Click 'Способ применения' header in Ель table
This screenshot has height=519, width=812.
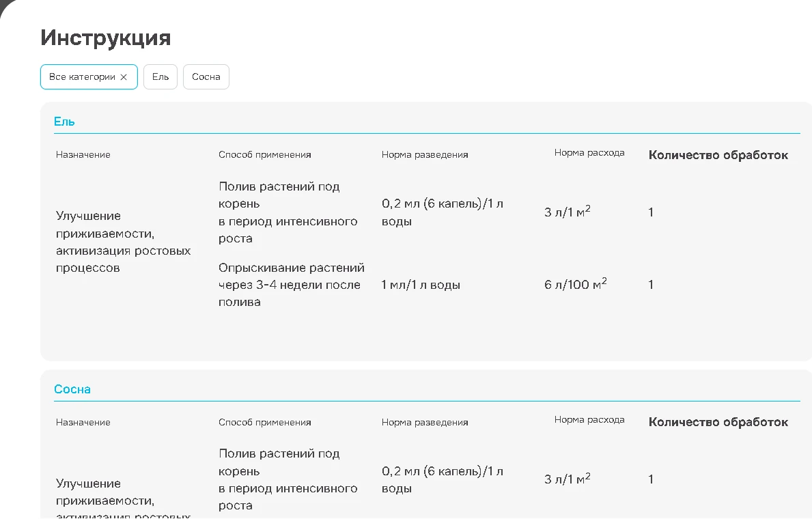[x=265, y=155]
